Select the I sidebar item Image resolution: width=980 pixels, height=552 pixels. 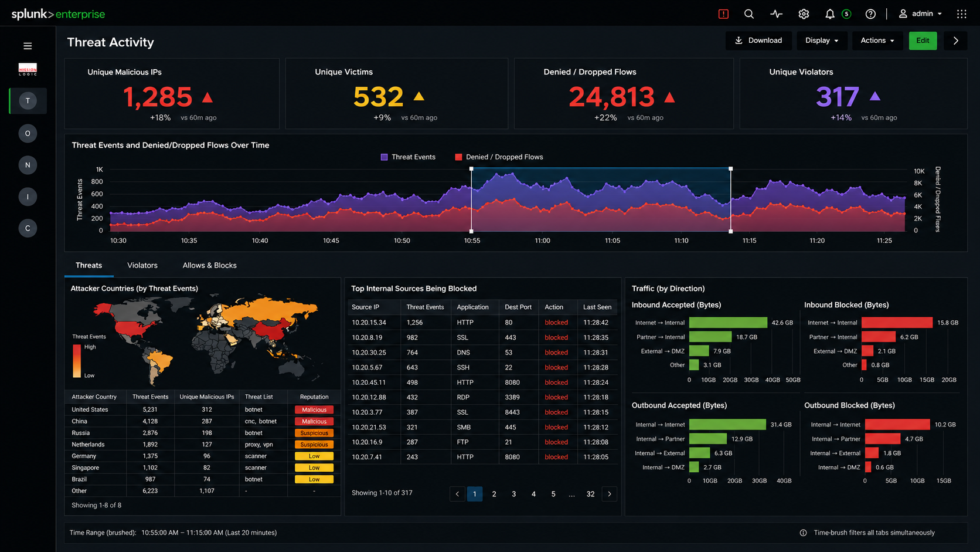point(28,197)
